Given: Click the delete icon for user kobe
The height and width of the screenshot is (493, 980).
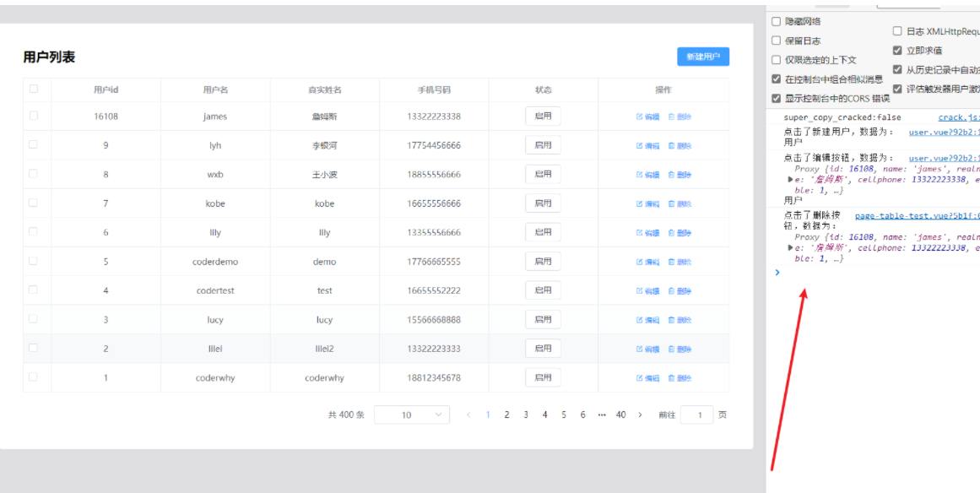Looking at the screenshot, I should coord(672,203).
